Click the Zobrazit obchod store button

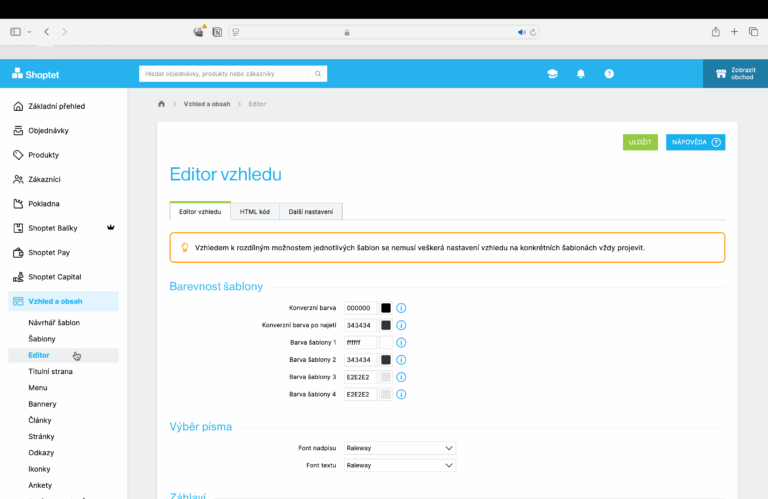[735, 73]
